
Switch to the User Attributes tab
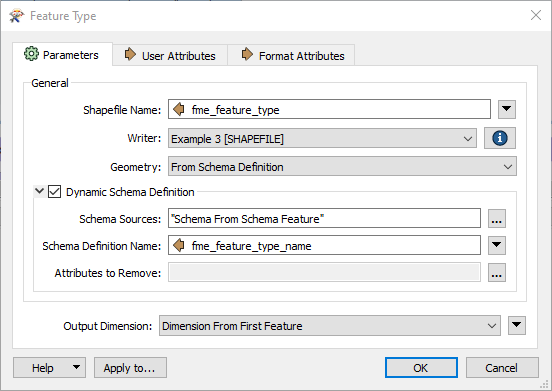click(170, 55)
